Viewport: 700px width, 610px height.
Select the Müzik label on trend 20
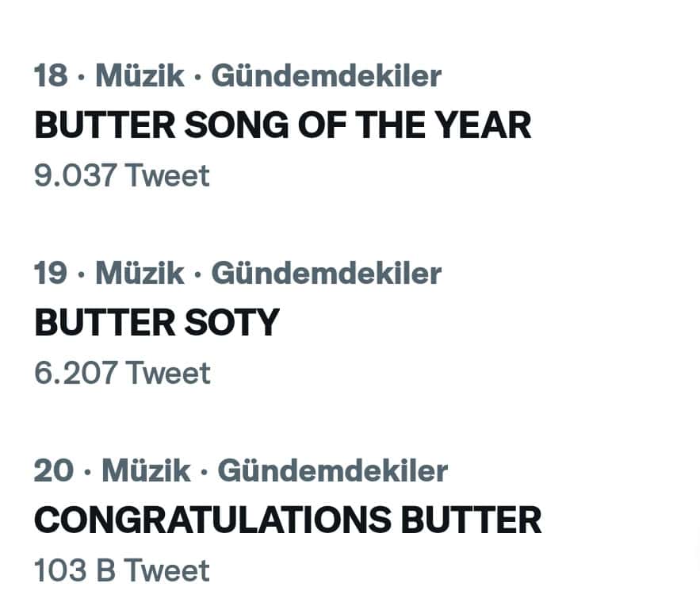point(146,471)
